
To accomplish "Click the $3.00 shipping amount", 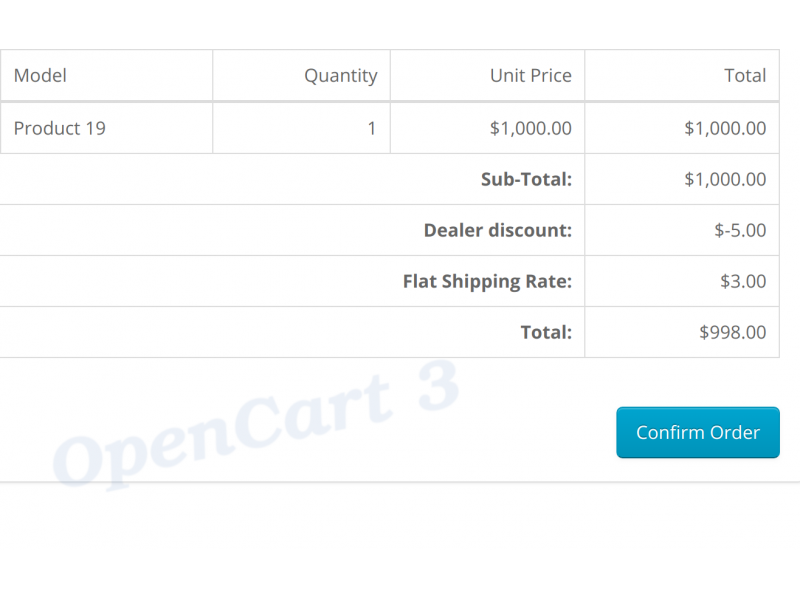I will click(x=743, y=281).
